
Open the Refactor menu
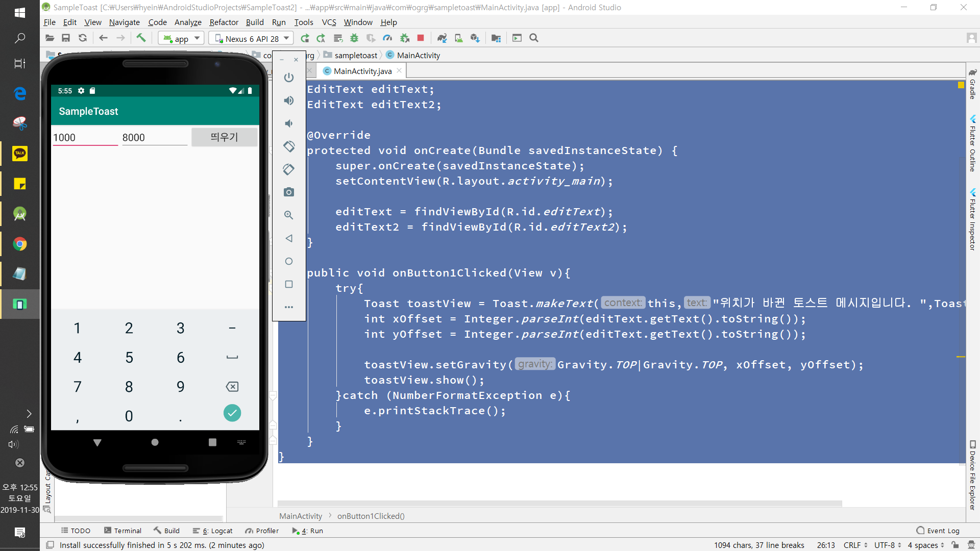tap(224, 22)
